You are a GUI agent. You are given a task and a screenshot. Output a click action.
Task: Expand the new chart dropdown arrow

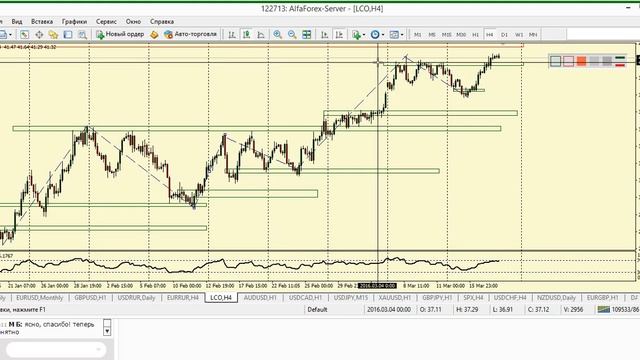click(x=10, y=35)
